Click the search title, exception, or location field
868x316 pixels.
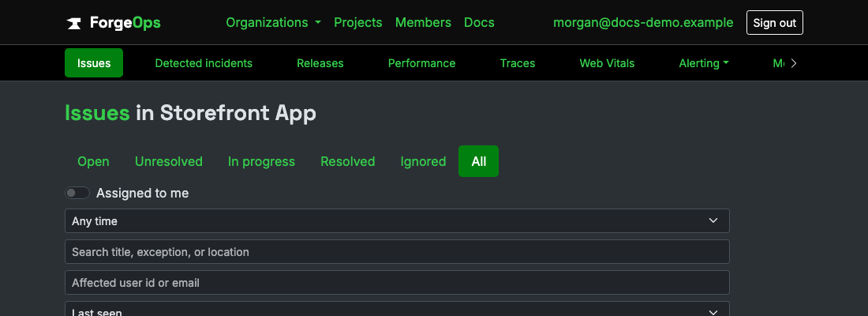(397, 252)
